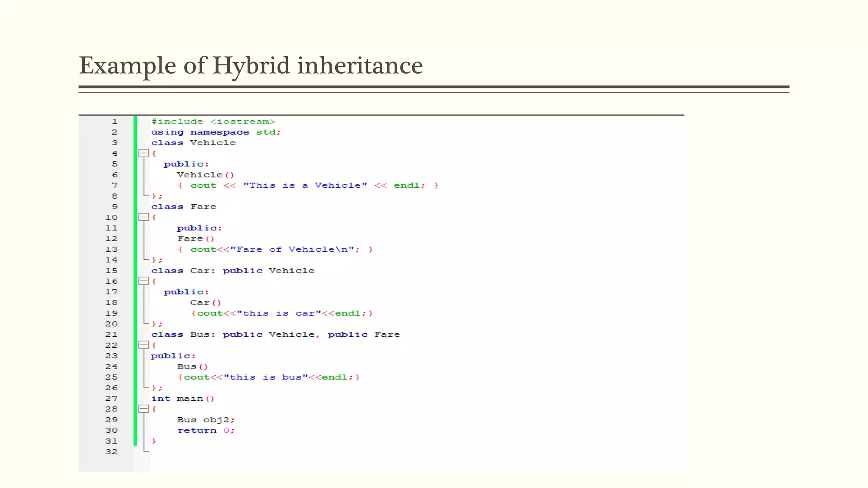
Task: Click the "Fare of Vehicle\n" string
Action: (292, 250)
